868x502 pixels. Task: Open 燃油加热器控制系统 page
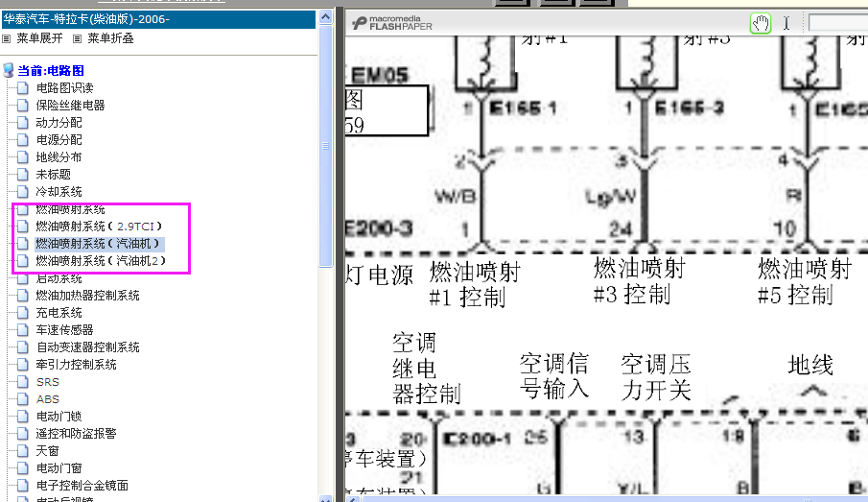click(x=87, y=296)
